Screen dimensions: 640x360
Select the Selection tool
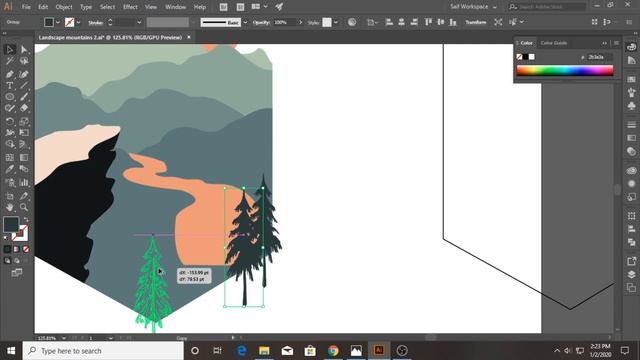10,49
